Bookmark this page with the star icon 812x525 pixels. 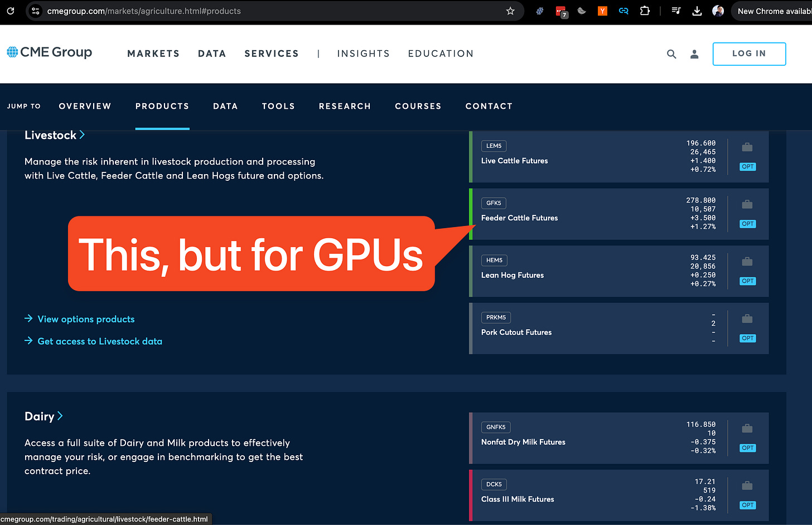pos(510,11)
